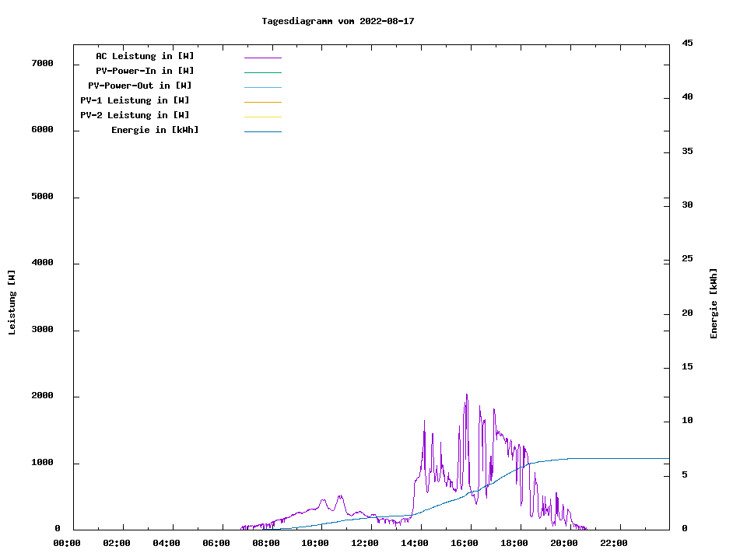The height and width of the screenshot is (560, 747).
Task: Click the 45 label on the right energy axis
Action: click(x=688, y=44)
